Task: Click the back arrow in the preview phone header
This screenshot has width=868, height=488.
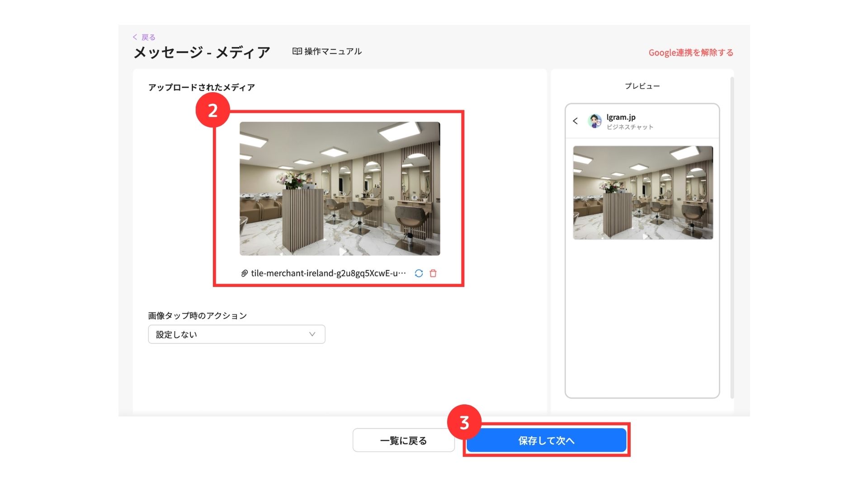Action: tap(575, 121)
